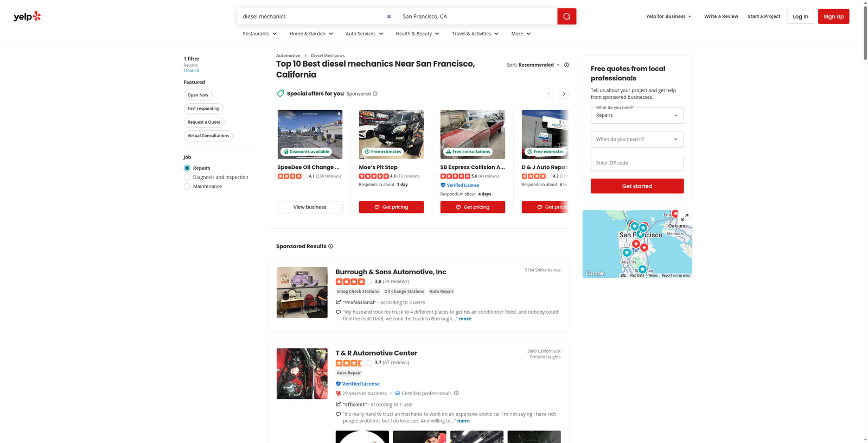The height and width of the screenshot is (443, 868).
Task: Expand the Restaurants category menu
Action: coord(259,34)
